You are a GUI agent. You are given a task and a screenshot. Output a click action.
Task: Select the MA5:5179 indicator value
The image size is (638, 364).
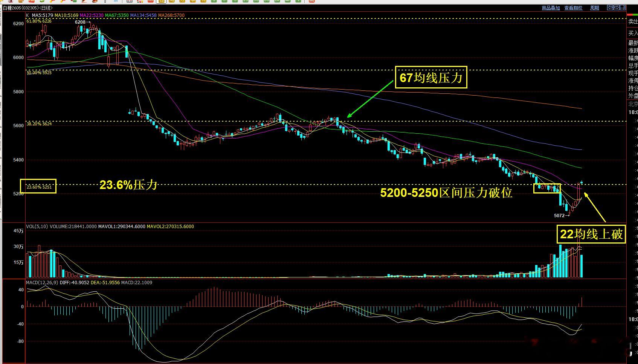point(42,15)
